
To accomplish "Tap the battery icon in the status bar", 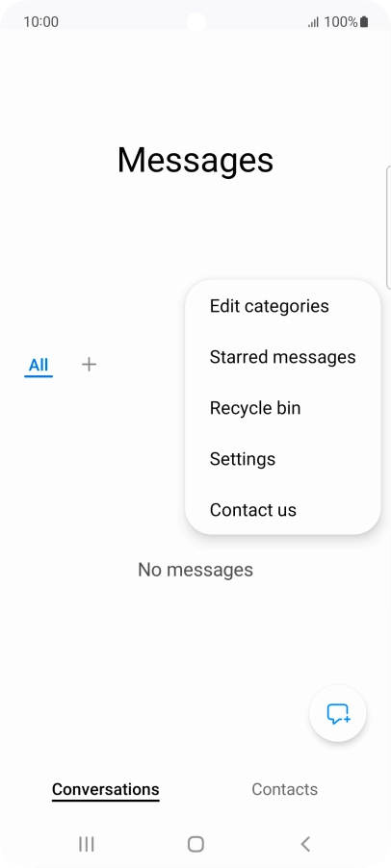I will click(364, 21).
